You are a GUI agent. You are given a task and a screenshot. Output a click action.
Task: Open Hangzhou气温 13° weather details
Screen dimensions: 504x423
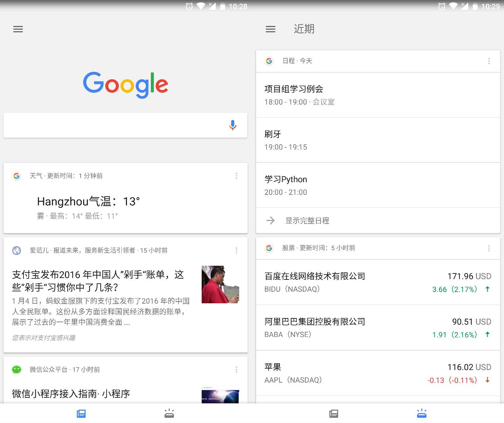(x=88, y=201)
